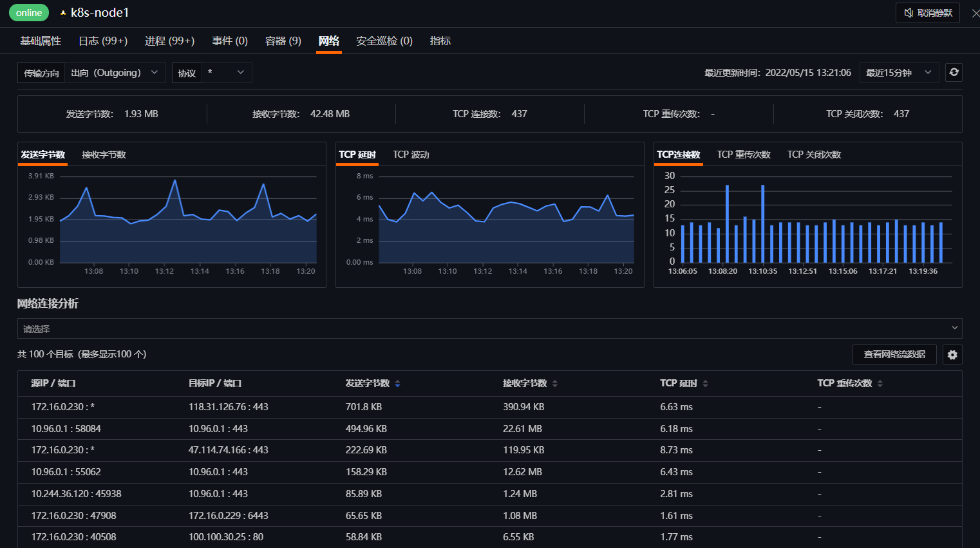
Task: Open the 协议 protocol dropdown
Action: [x=227, y=73]
